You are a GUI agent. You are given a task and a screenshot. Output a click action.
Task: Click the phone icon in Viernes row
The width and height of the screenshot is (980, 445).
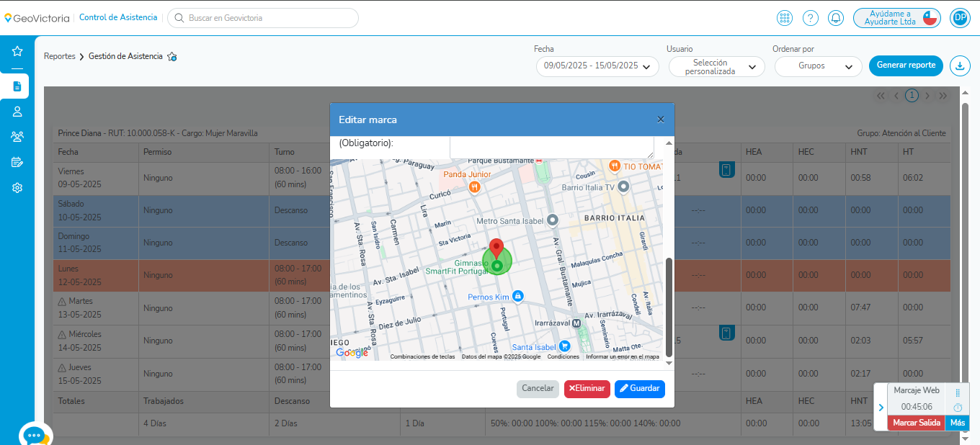pos(726,170)
